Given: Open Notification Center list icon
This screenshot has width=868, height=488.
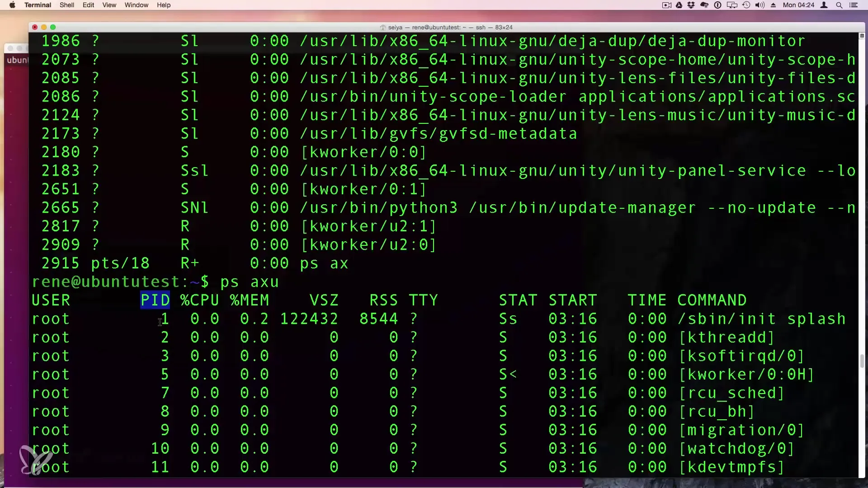Looking at the screenshot, I should 854,5.
